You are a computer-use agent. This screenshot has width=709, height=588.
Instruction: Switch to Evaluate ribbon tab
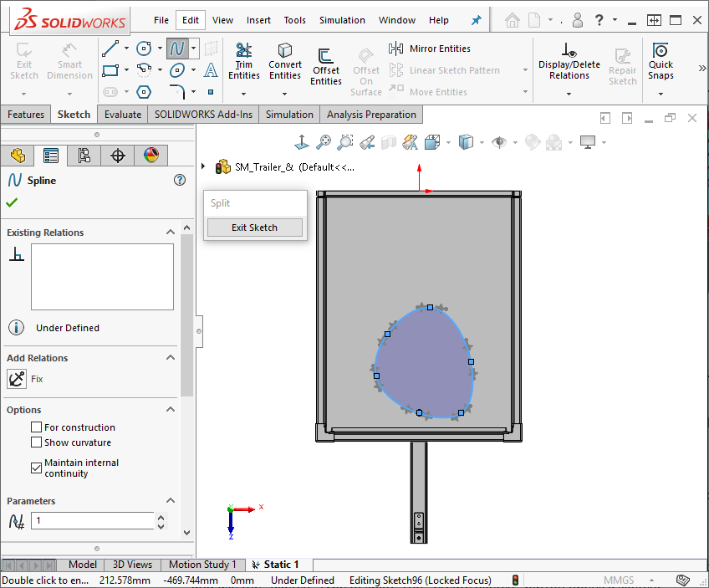pyautogui.click(x=123, y=115)
